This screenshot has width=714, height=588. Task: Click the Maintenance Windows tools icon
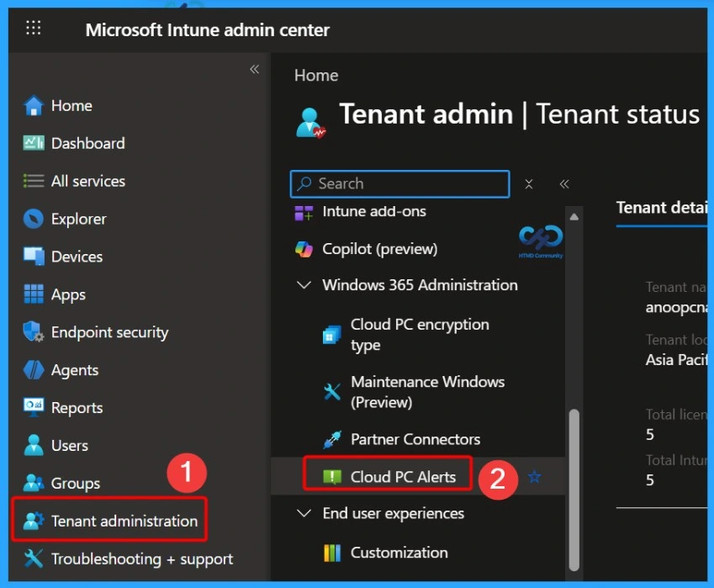coord(332,392)
